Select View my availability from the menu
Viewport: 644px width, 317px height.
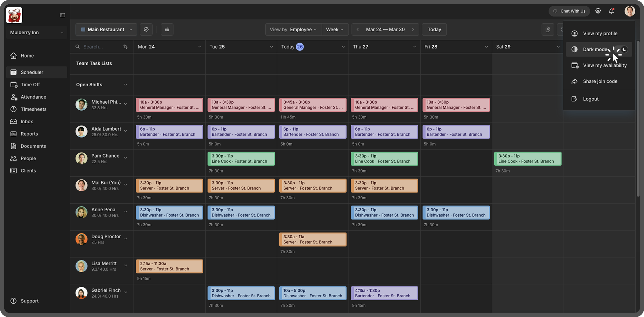pos(605,65)
